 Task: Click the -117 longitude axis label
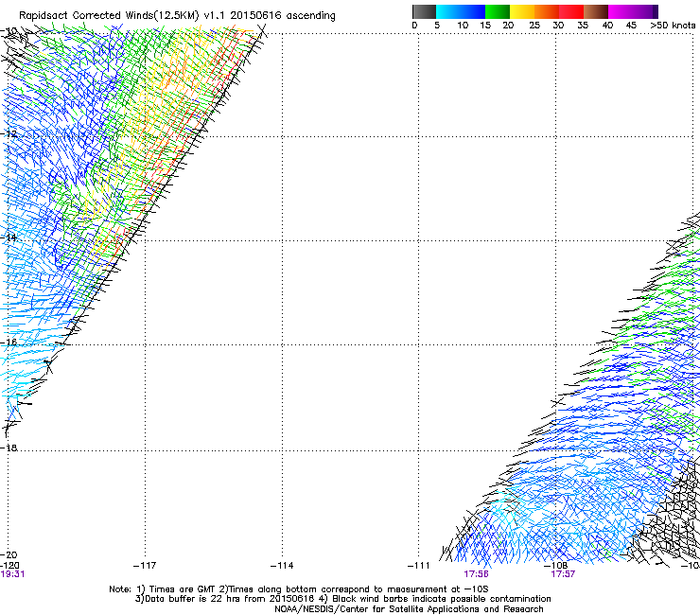[x=145, y=566]
